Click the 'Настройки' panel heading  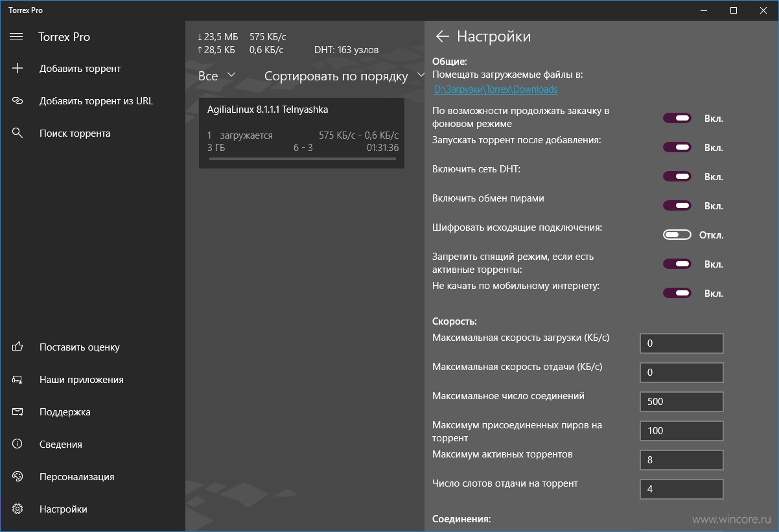pyautogui.click(x=494, y=36)
